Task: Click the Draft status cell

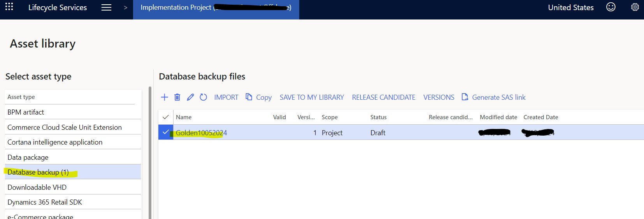Action: pos(378,133)
